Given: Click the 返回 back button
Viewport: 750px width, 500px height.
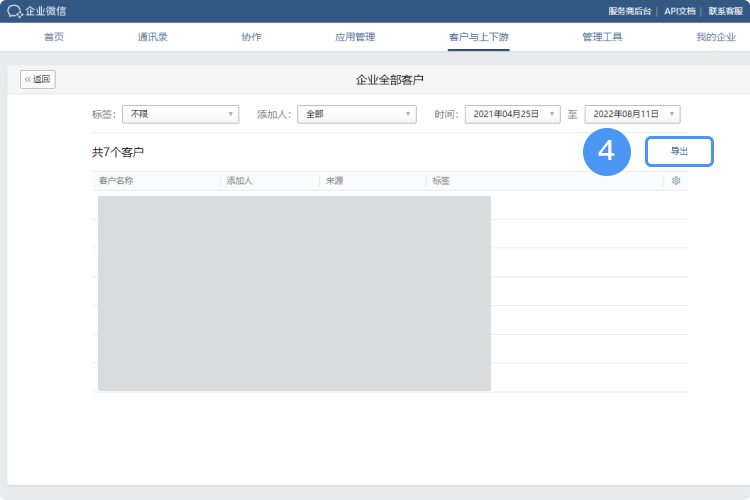Looking at the screenshot, I should [38, 79].
